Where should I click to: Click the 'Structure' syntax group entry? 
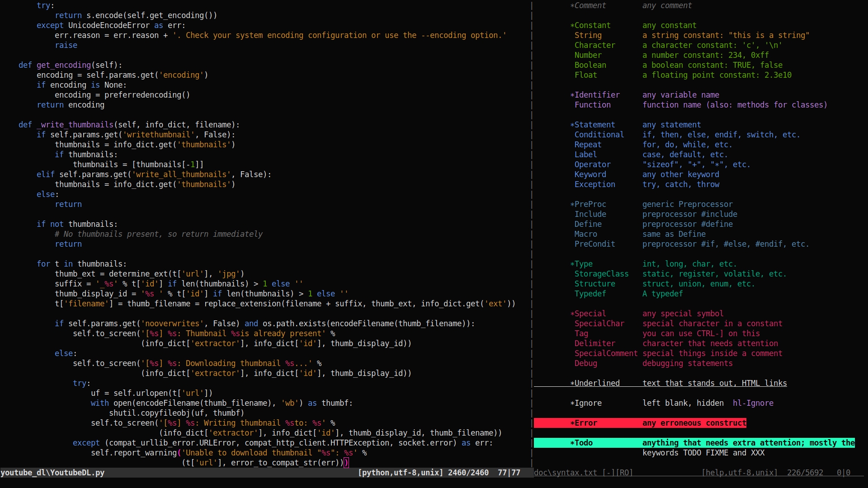point(594,284)
